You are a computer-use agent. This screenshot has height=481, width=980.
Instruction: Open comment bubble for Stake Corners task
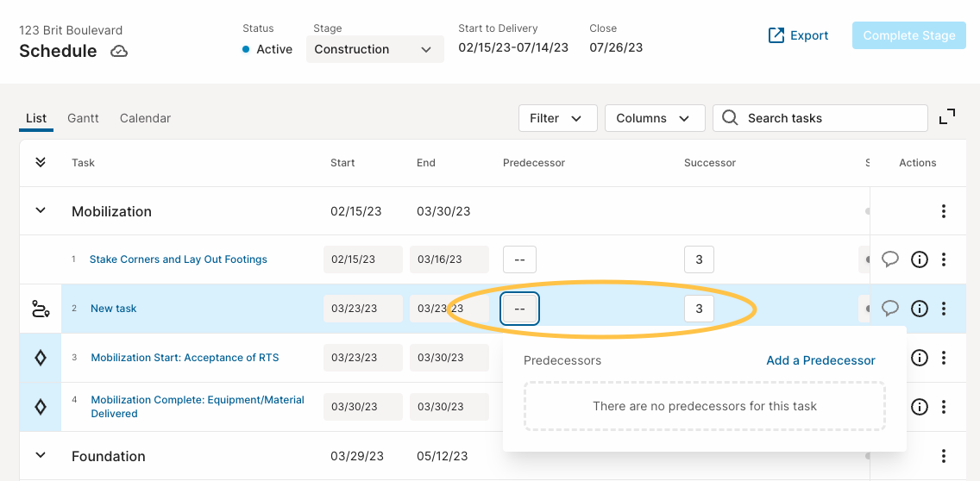(x=890, y=259)
